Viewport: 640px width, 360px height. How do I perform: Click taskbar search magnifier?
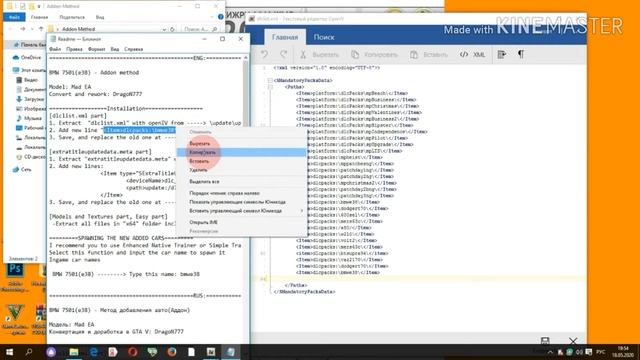[x=29, y=352]
